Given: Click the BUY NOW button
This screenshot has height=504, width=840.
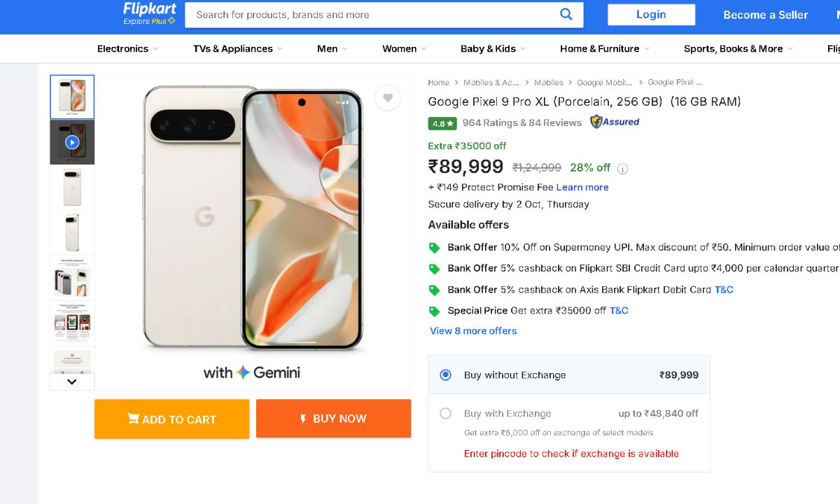Looking at the screenshot, I should click(333, 419).
